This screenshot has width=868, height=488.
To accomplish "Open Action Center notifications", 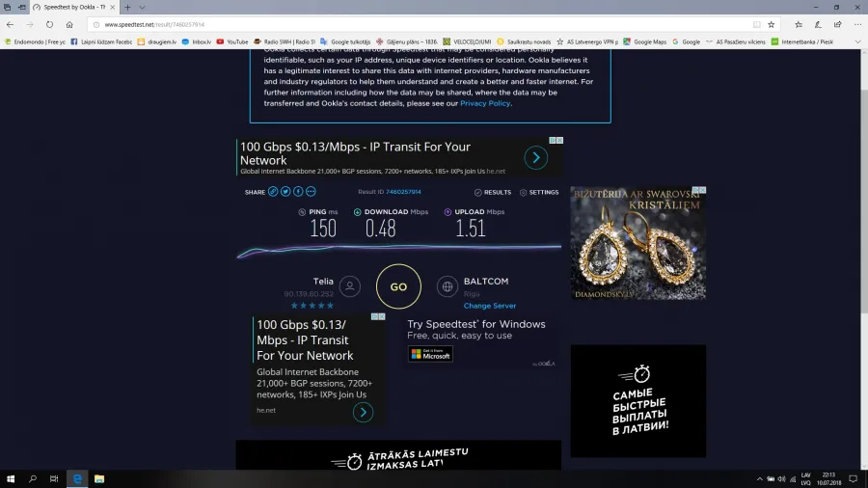I will [x=854, y=479].
